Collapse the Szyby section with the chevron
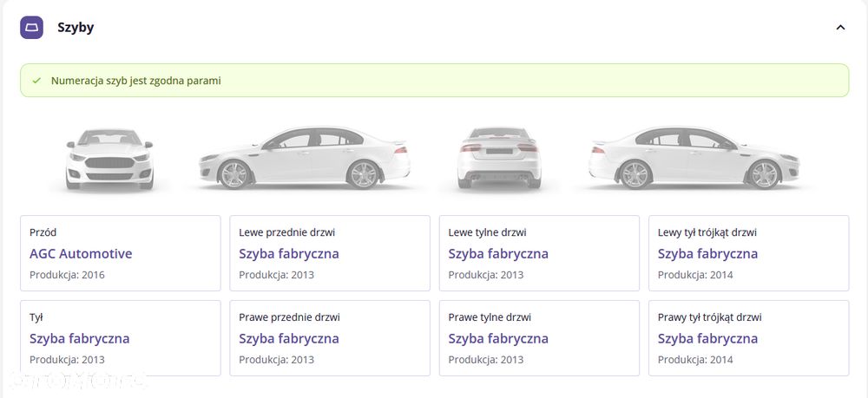868x398 pixels. pos(840,28)
